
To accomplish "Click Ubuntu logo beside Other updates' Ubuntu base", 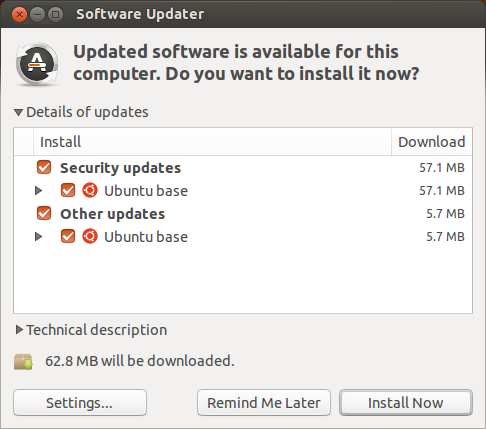I will click(90, 236).
